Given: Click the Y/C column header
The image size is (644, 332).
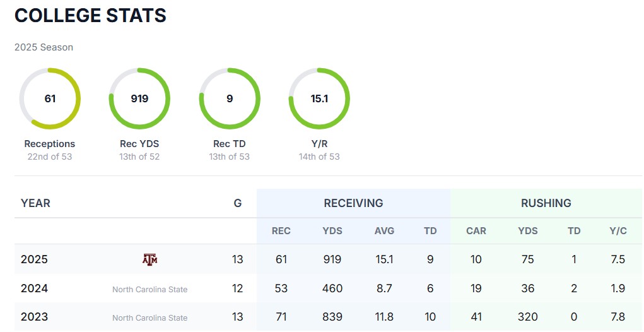Looking at the screenshot, I should (x=618, y=231).
